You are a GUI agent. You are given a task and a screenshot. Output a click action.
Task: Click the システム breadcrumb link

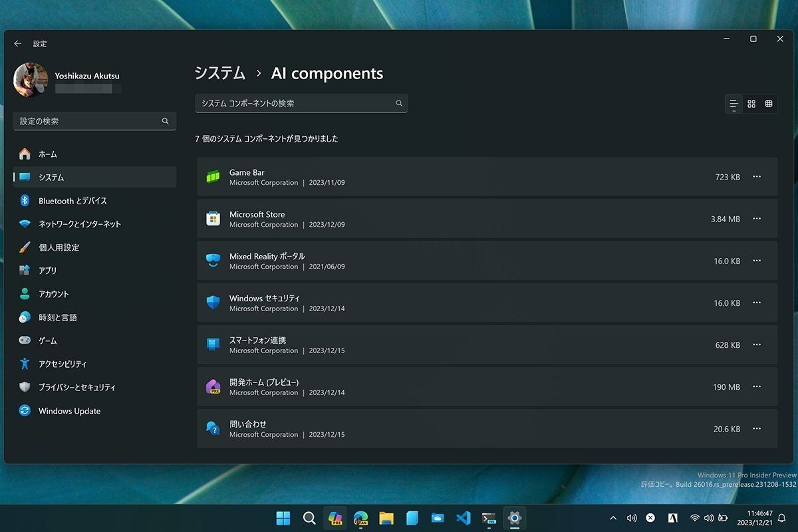click(220, 73)
